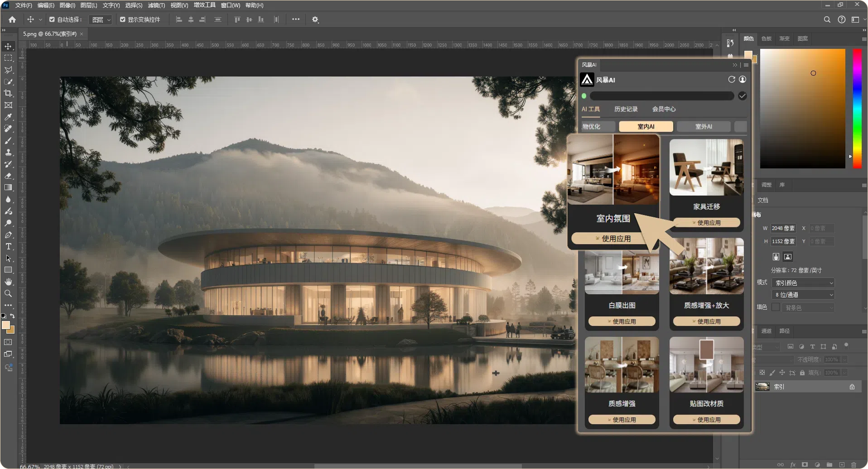Select the Eyedropper tool
Image resolution: width=868 pixels, height=469 pixels.
pyautogui.click(x=8, y=117)
